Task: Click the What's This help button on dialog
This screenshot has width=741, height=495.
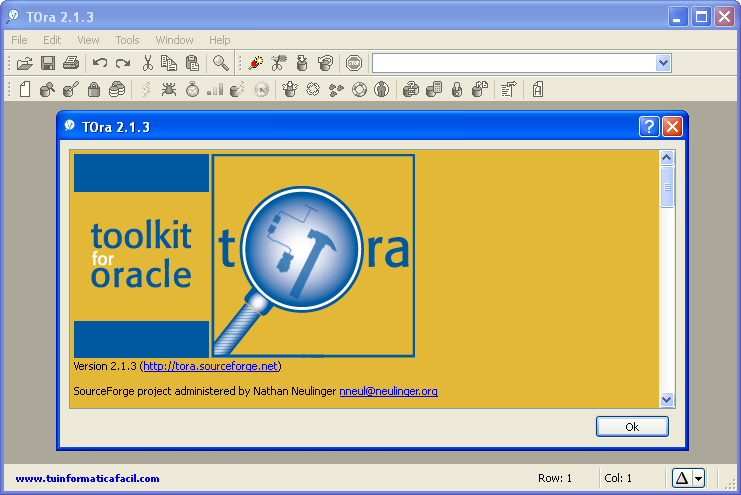Action: (649, 127)
